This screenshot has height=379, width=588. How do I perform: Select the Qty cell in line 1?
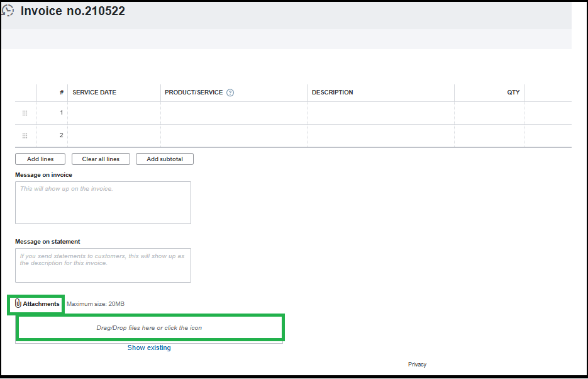[489, 113]
